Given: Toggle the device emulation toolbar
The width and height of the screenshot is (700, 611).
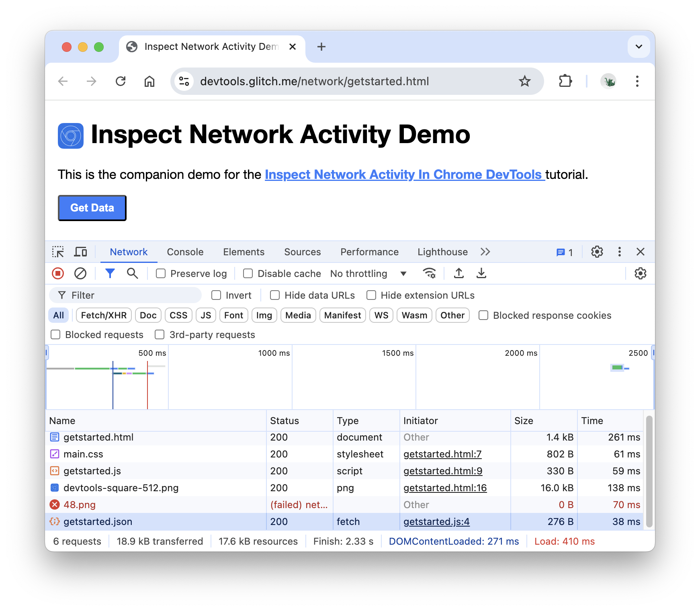Looking at the screenshot, I should pyautogui.click(x=80, y=252).
